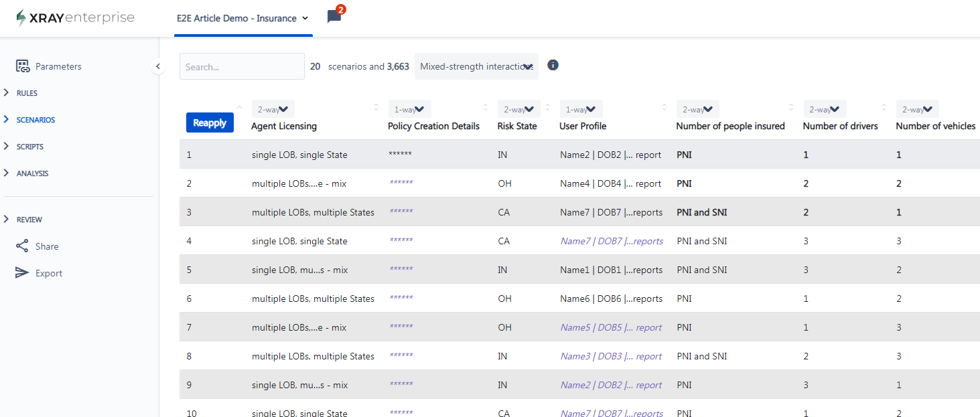Expand the SCRIPTS section
Screen dimensions: 980x417
(23, 147)
